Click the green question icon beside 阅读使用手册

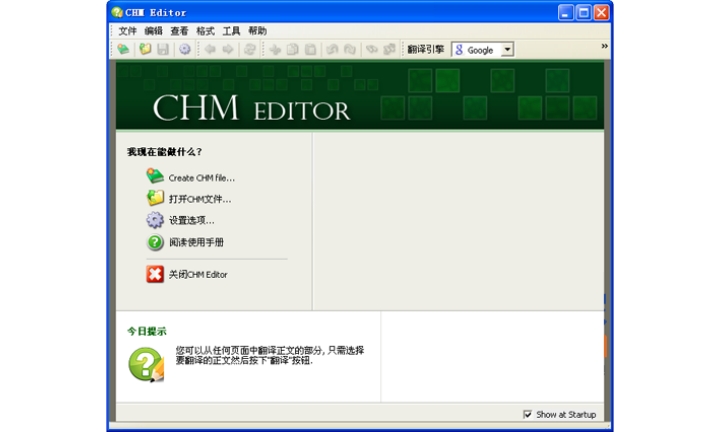pyautogui.click(x=155, y=242)
